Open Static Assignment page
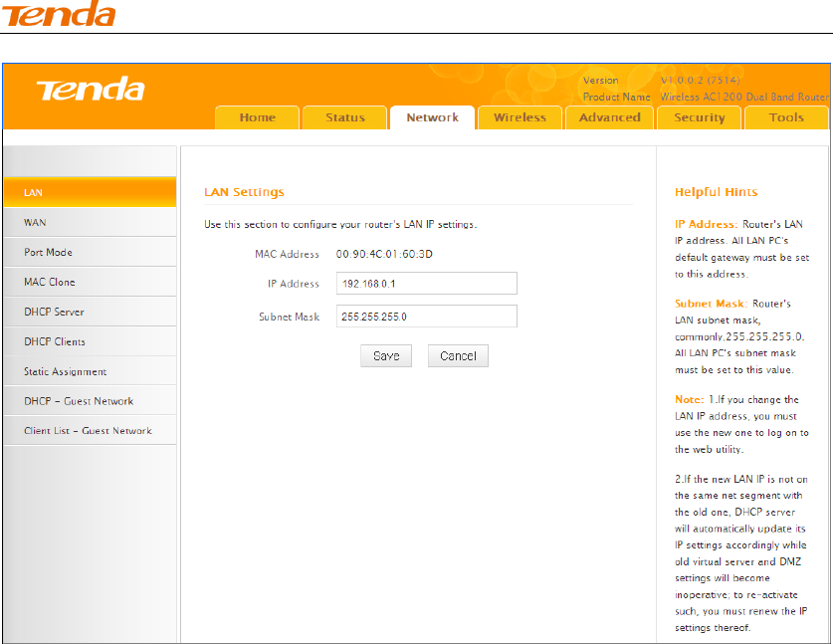This screenshot has height=644, width=833. pyautogui.click(x=90, y=371)
